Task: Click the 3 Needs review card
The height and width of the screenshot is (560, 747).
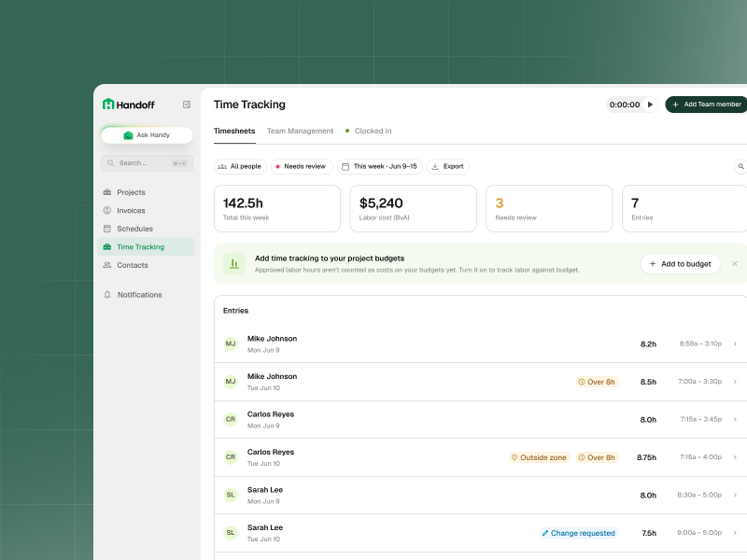Action: pos(549,208)
